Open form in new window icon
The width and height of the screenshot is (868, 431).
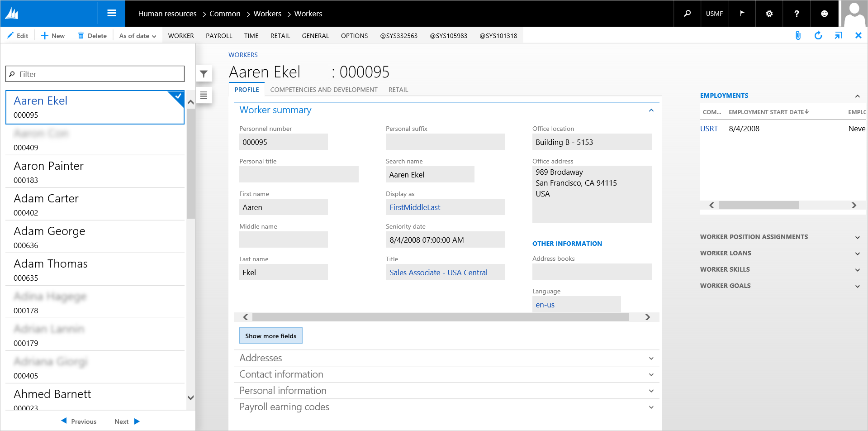click(x=838, y=35)
